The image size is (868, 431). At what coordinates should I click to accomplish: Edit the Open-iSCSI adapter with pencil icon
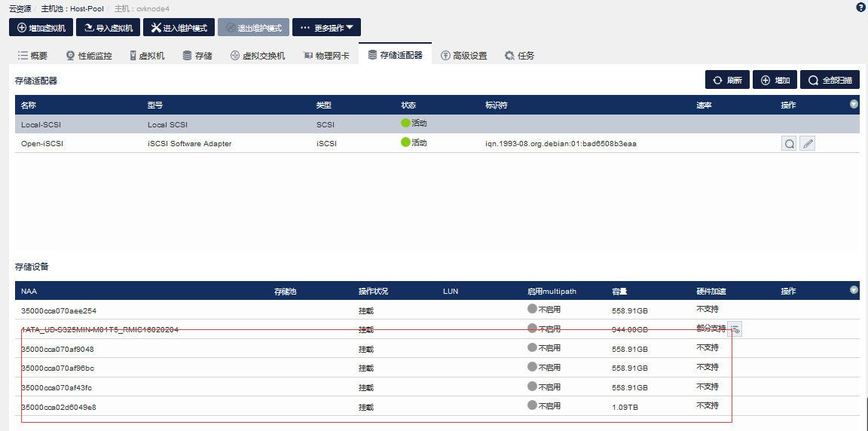click(x=808, y=144)
